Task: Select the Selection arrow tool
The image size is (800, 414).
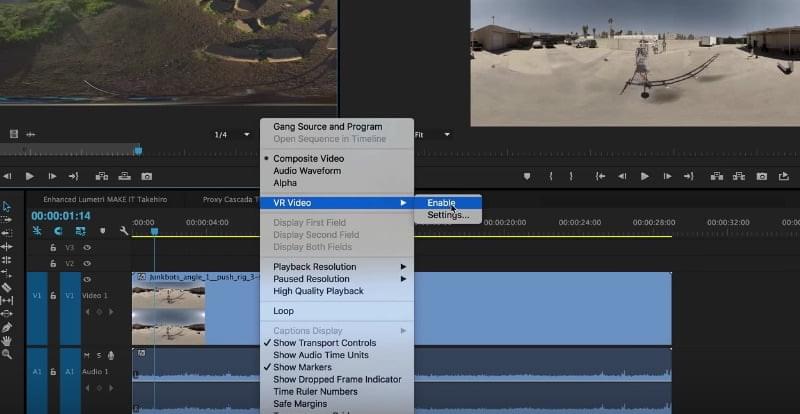Action: 7,207
